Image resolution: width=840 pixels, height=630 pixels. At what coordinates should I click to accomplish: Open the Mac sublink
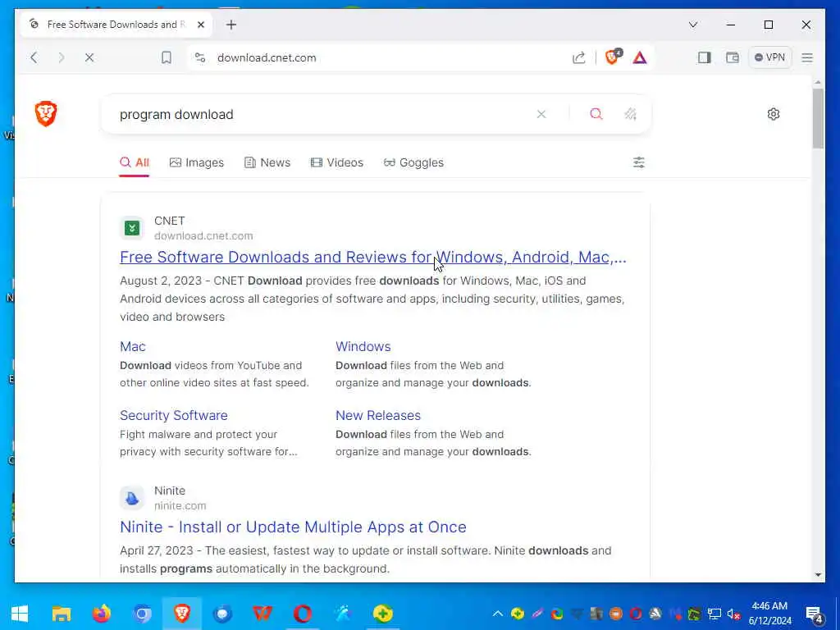pos(133,347)
